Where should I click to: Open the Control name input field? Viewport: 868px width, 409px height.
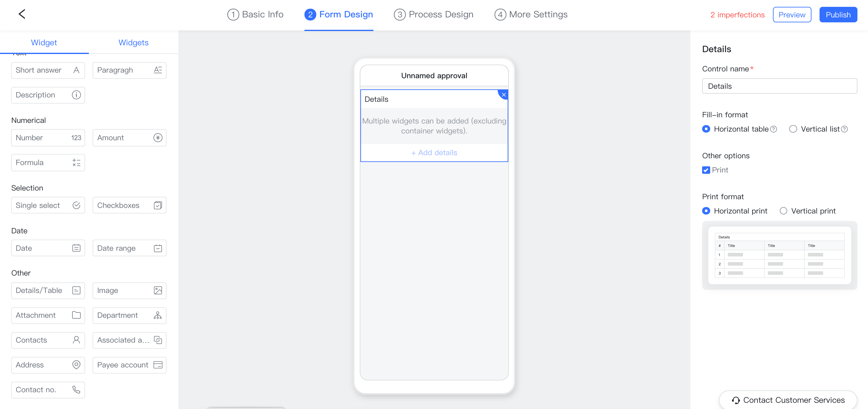[x=779, y=86]
